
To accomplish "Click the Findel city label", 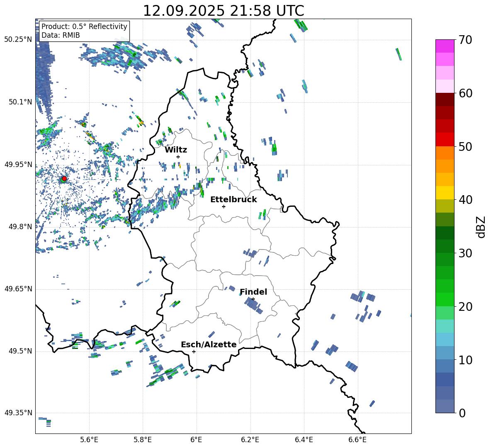I will (253, 292).
